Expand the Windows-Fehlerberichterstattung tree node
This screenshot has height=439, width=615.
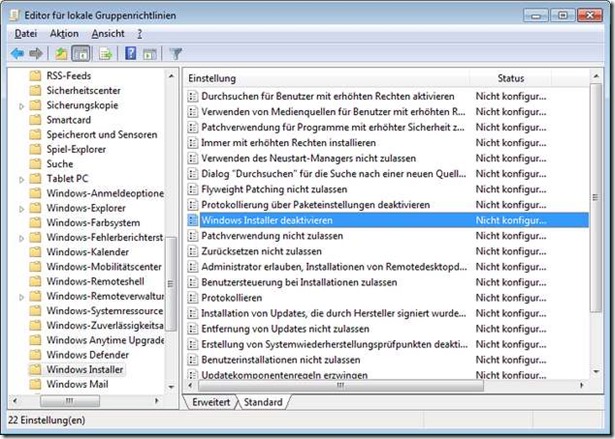(x=22, y=238)
